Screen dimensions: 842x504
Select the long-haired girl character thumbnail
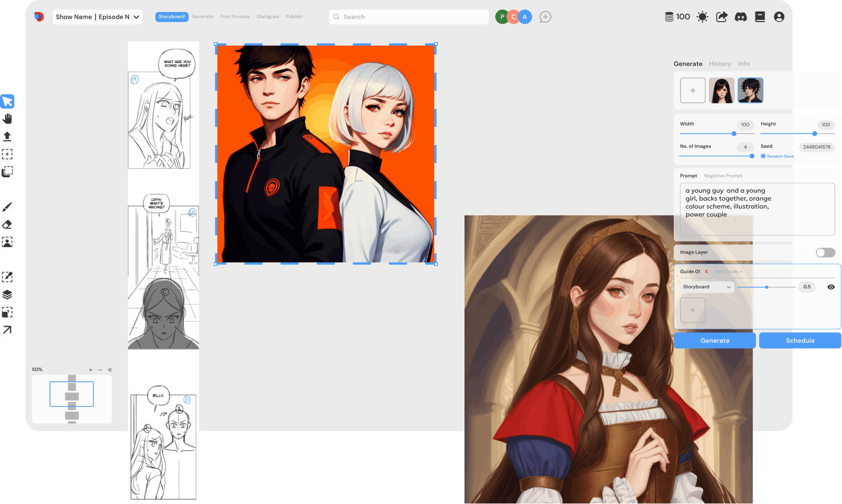click(721, 90)
